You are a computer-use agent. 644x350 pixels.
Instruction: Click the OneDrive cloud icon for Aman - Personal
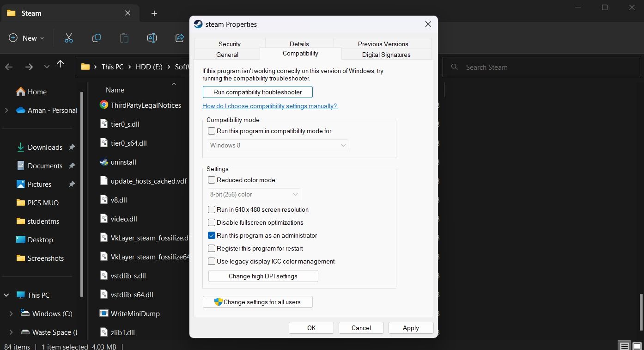(21, 110)
